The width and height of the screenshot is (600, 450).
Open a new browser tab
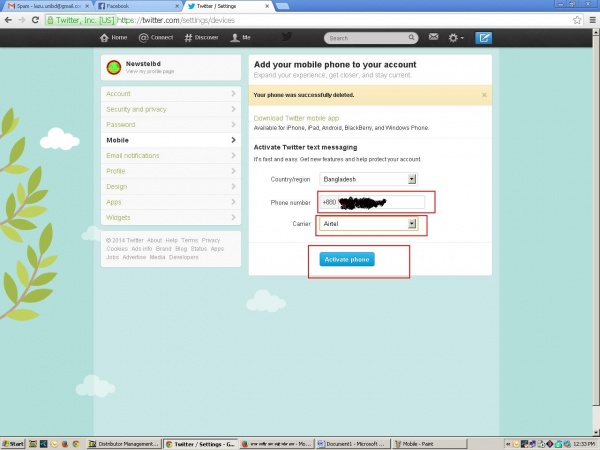(282, 6)
